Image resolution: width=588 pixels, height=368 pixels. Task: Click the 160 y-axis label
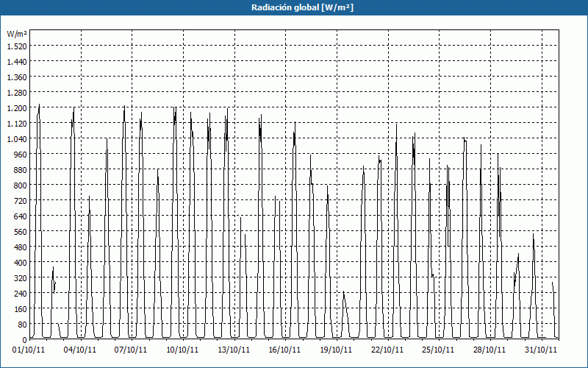[x=21, y=309]
